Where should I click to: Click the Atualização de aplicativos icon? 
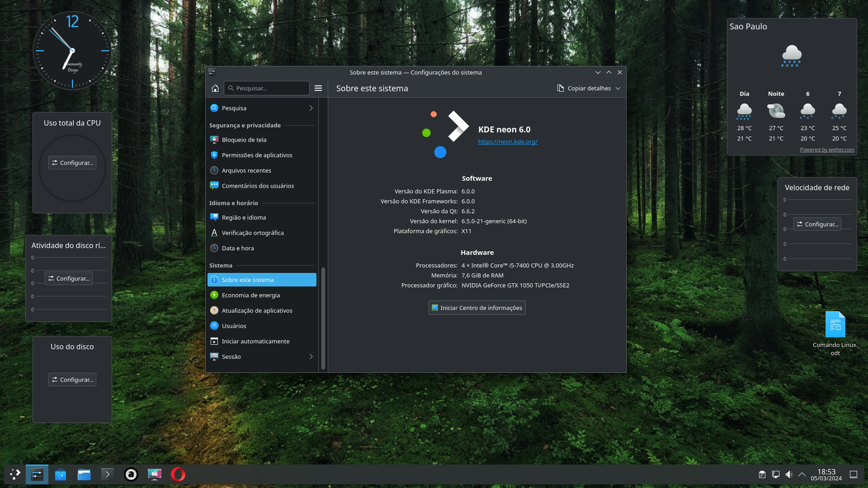click(x=214, y=310)
